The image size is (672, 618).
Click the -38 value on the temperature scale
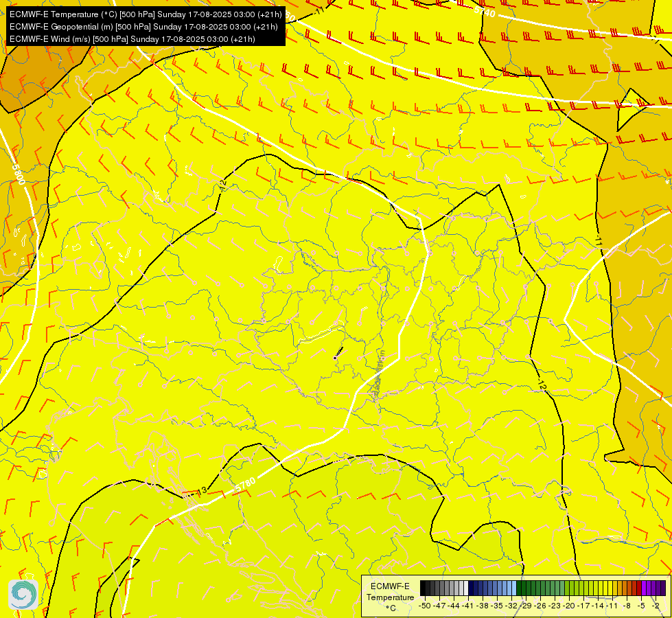click(x=482, y=606)
